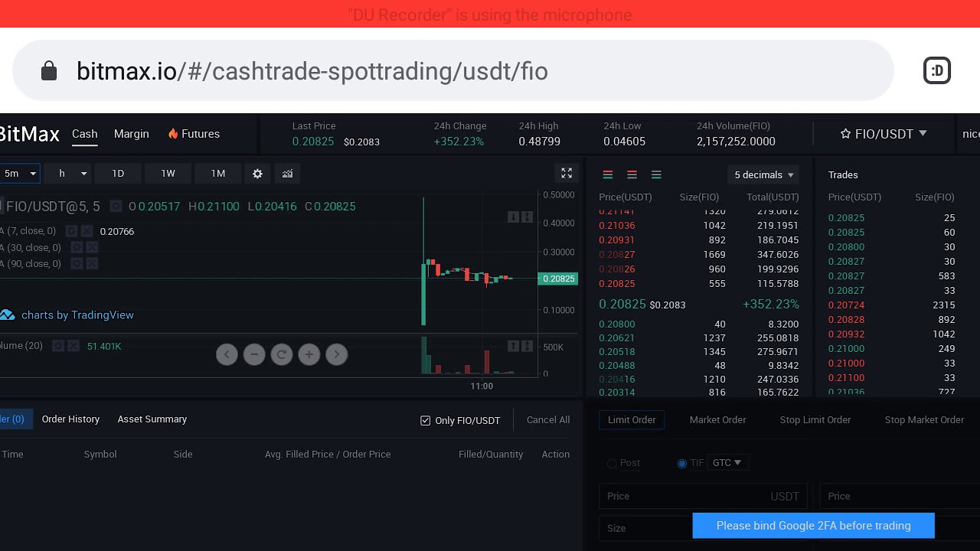
Task: Click Cancel All orders button
Action: [548, 420]
